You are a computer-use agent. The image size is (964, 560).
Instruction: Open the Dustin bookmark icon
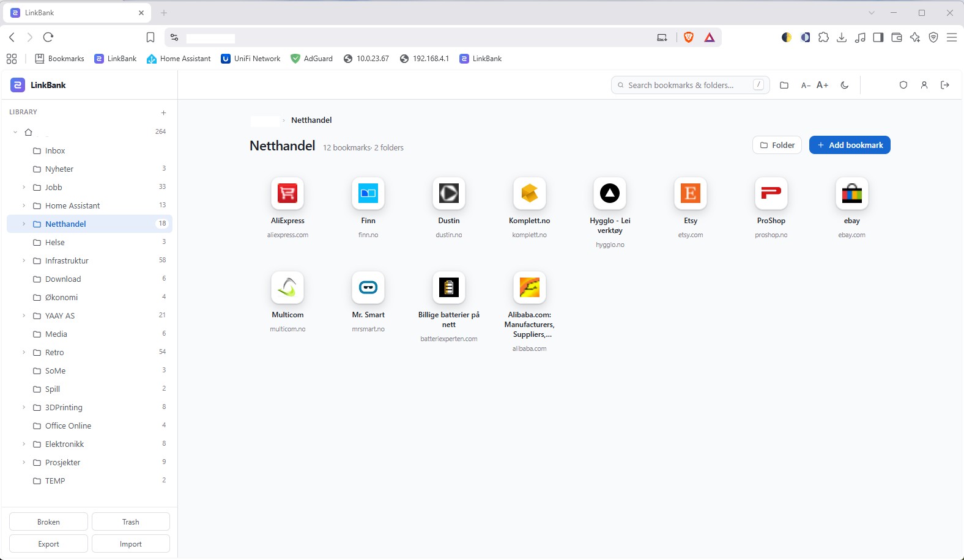click(x=449, y=193)
